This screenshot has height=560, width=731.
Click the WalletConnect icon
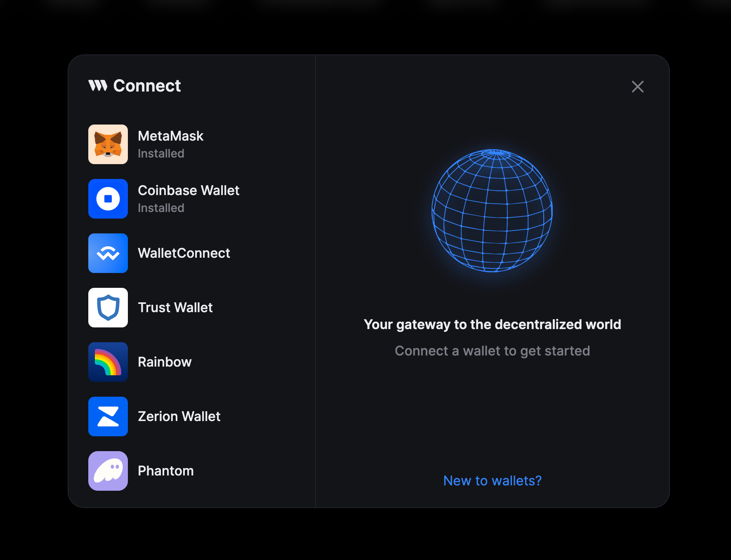point(108,253)
